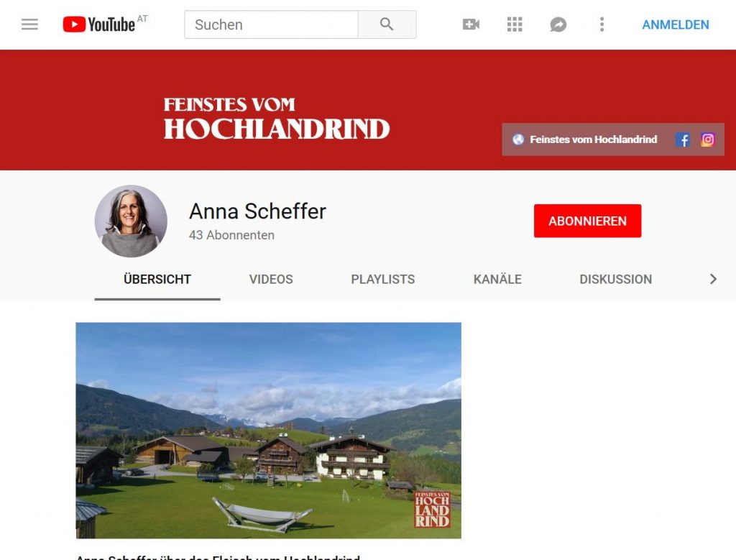Expand more tabs with right chevron
736x560 pixels.
(x=713, y=280)
